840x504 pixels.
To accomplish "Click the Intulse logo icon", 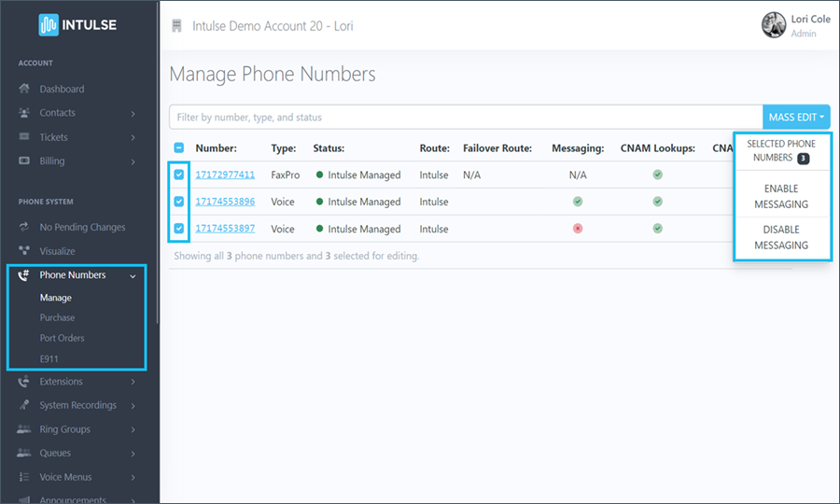I will (49, 24).
